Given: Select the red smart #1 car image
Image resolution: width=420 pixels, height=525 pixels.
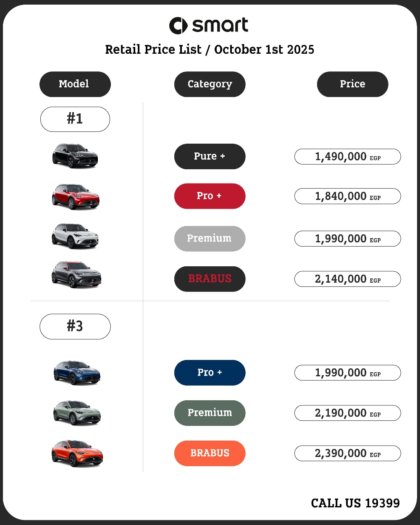Looking at the screenshot, I should point(76,197).
